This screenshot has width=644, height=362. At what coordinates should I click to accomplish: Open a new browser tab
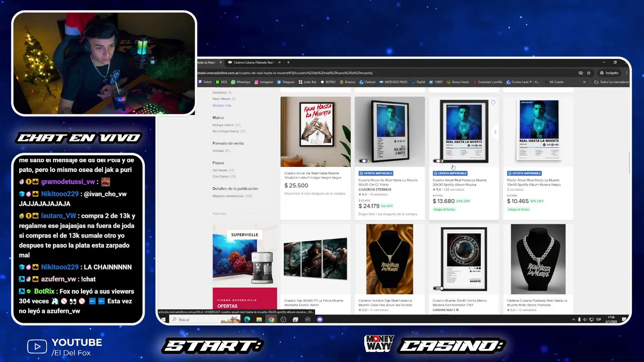tap(288, 62)
